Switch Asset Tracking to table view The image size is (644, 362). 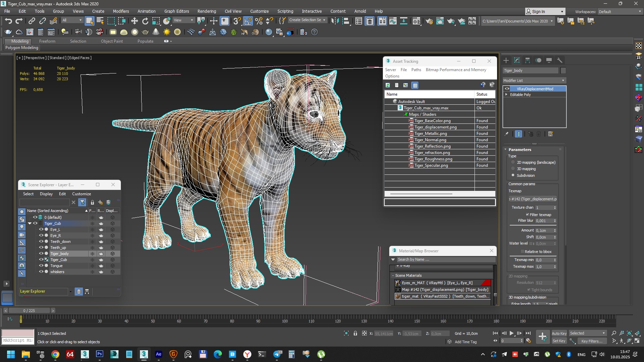point(415,85)
